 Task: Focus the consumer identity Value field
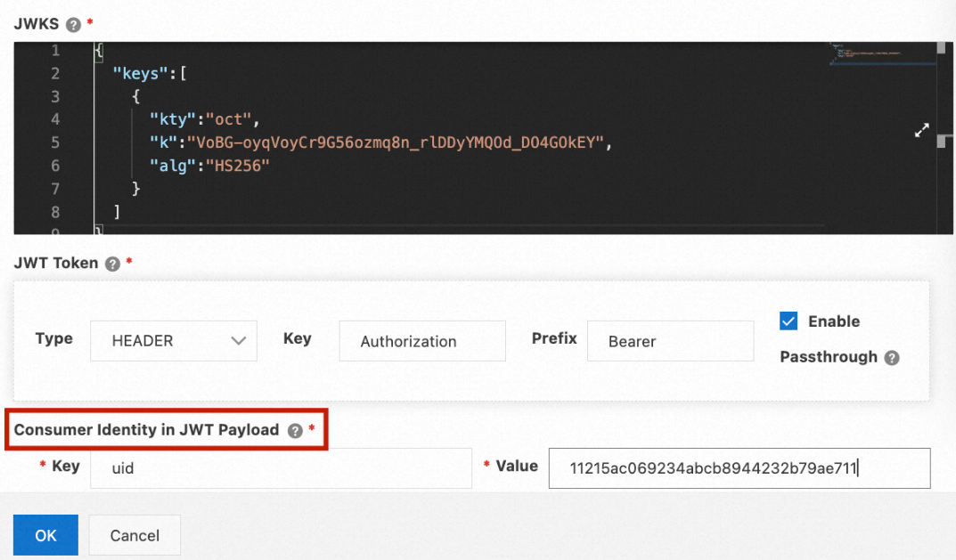739,468
